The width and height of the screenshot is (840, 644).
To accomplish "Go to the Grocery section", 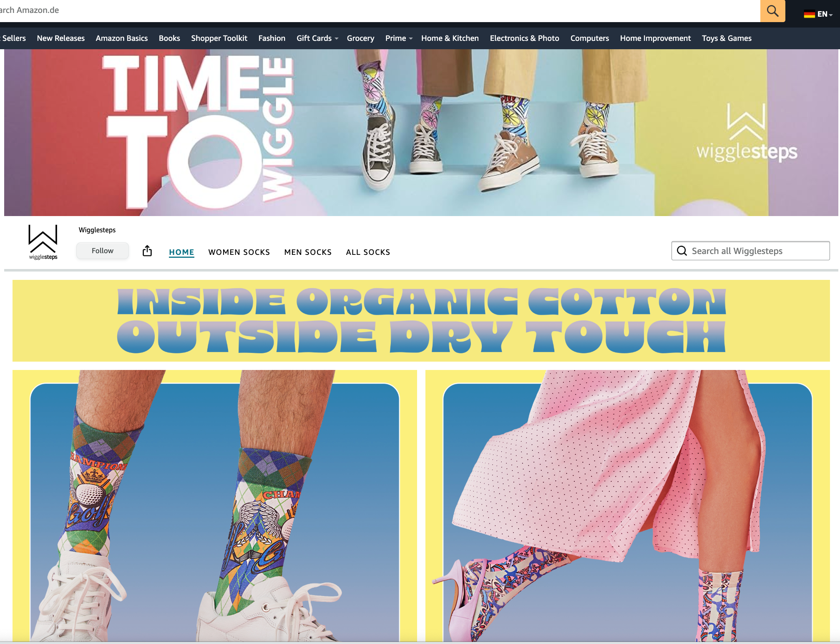I will click(x=361, y=38).
